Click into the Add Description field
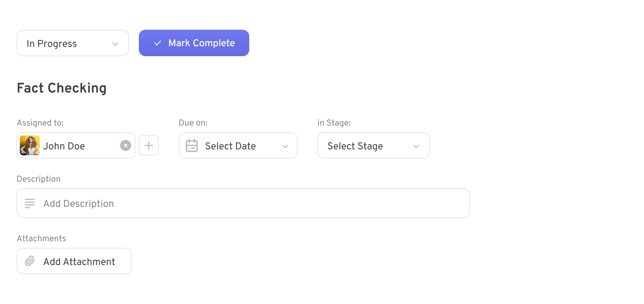The width and height of the screenshot is (644, 304). click(243, 203)
